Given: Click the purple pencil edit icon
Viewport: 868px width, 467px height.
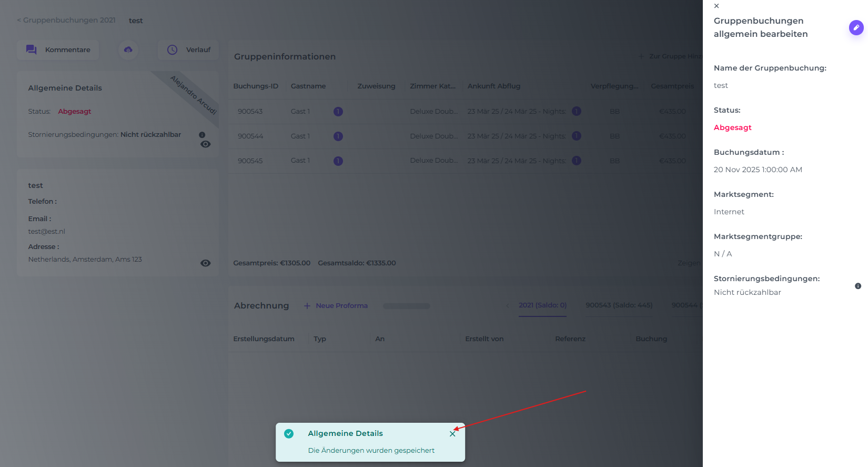Looking at the screenshot, I should (x=856, y=27).
